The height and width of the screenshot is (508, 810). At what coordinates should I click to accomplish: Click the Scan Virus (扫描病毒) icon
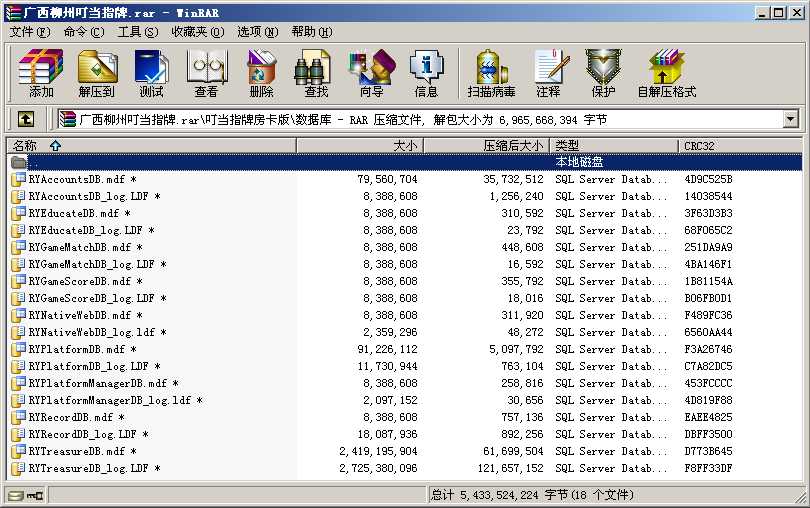pyautogui.click(x=491, y=73)
